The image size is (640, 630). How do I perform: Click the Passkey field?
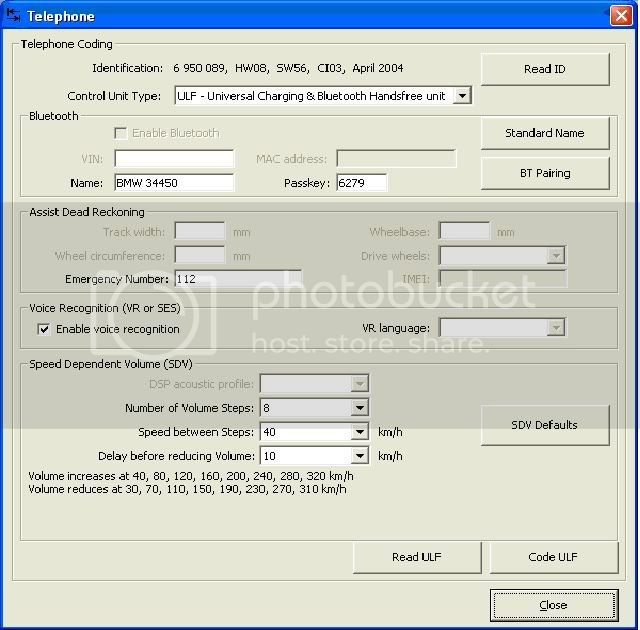[x=362, y=183]
